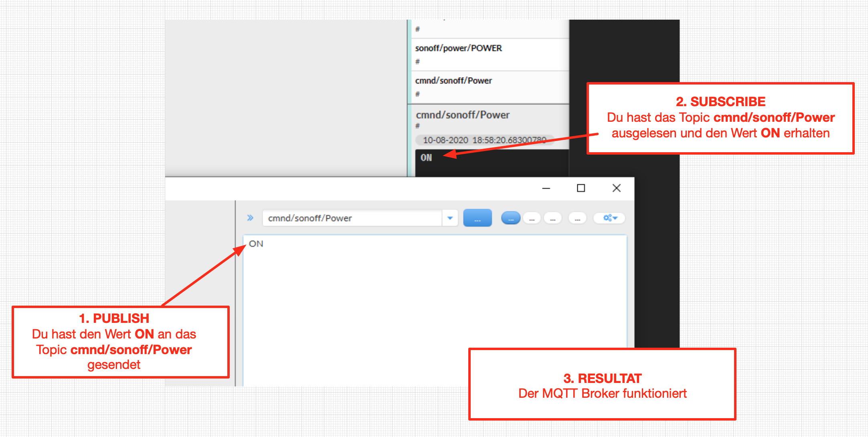Expand the cmnd/sonoff/Power topic dropdown arrow
Viewport: 868px width, 437px height.
450,218
